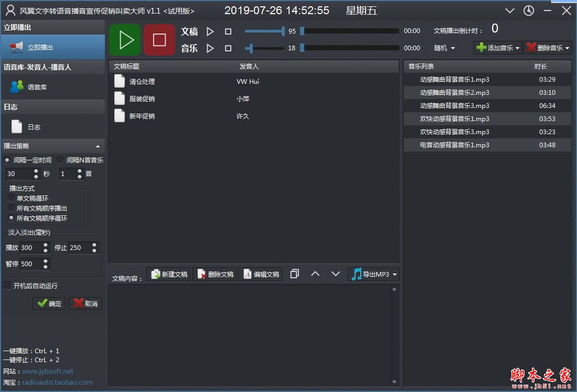This screenshot has width=577, height=392.
Task: Play the 音乐 music track
Action: [x=210, y=48]
